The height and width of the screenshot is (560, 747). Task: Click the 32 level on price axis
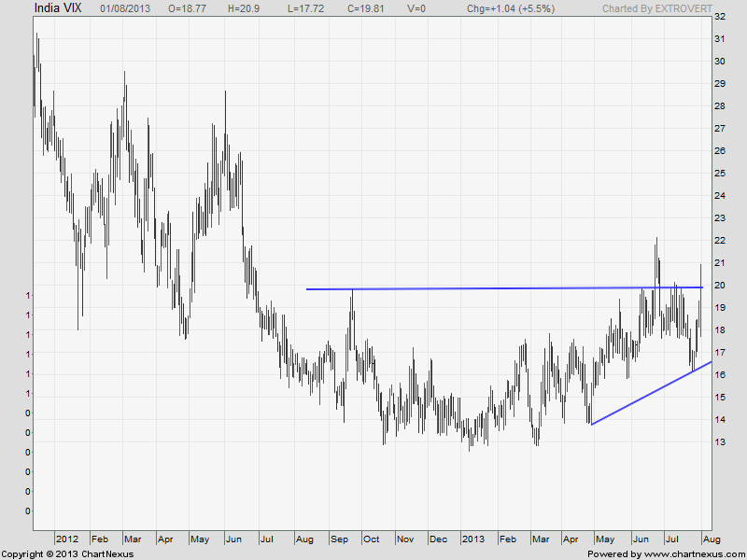tap(720, 17)
